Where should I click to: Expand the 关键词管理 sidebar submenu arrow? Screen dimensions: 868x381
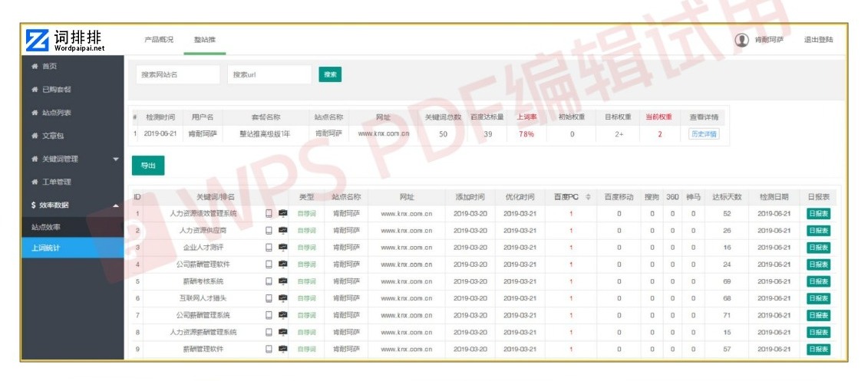(x=116, y=159)
